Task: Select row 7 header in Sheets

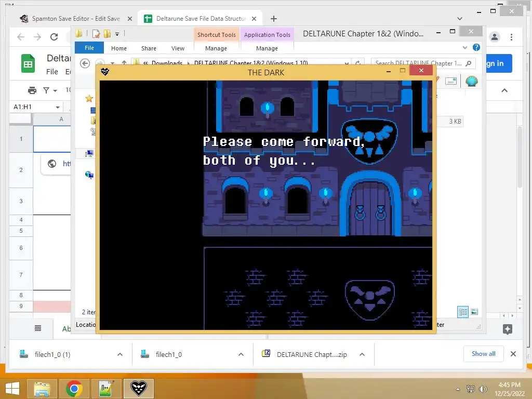Action: click(21, 275)
